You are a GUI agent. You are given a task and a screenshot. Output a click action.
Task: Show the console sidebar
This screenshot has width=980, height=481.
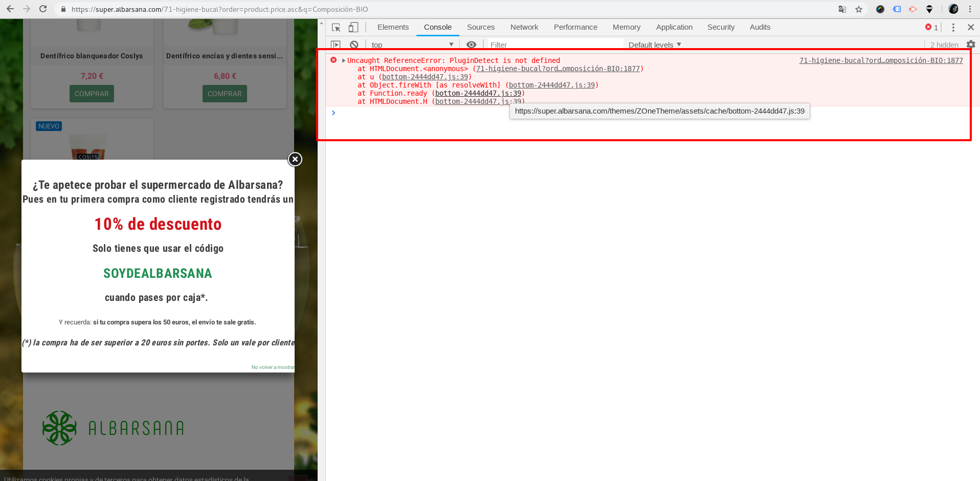pos(336,45)
